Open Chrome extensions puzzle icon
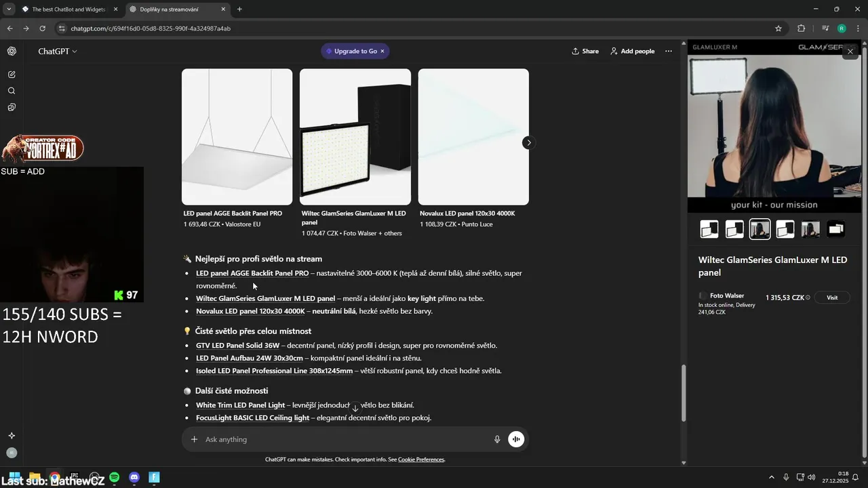 801,28
